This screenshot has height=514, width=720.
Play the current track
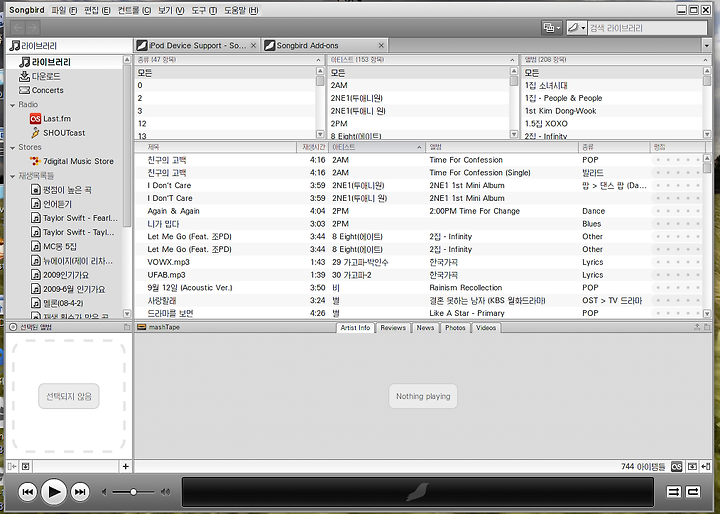(x=54, y=492)
